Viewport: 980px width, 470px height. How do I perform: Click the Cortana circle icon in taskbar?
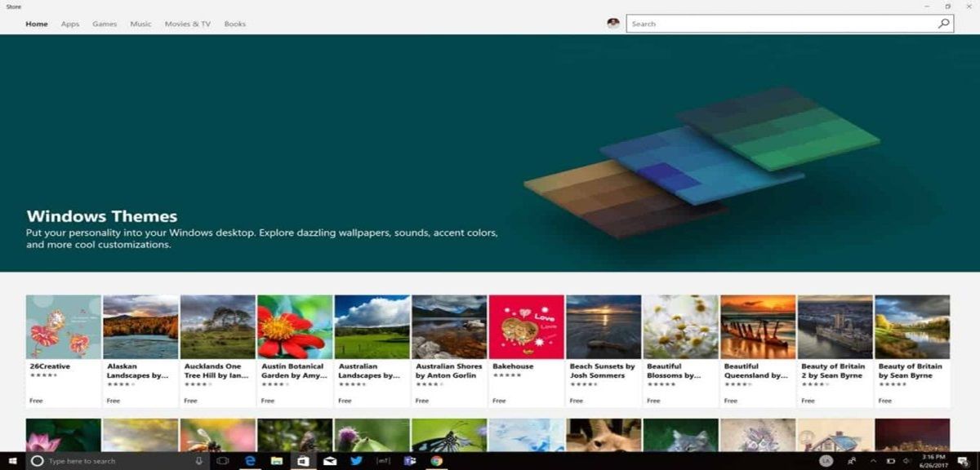(x=37, y=461)
